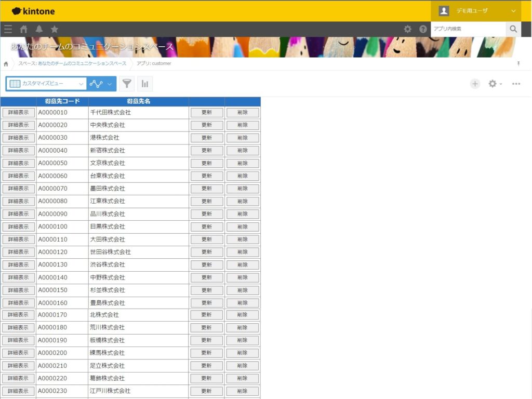Screen dimensions: 532x399
Task: Click the search magnifier button
Action: (513, 29)
